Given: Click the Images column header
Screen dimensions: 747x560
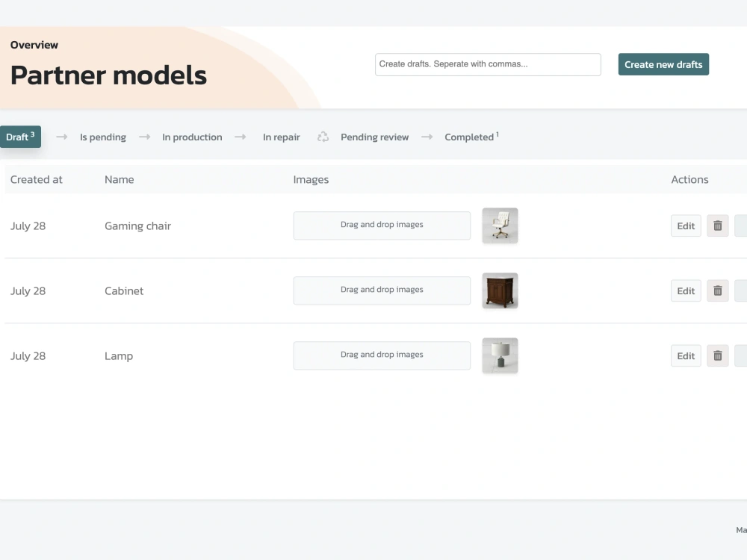Looking at the screenshot, I should click(x=311, y=179).
